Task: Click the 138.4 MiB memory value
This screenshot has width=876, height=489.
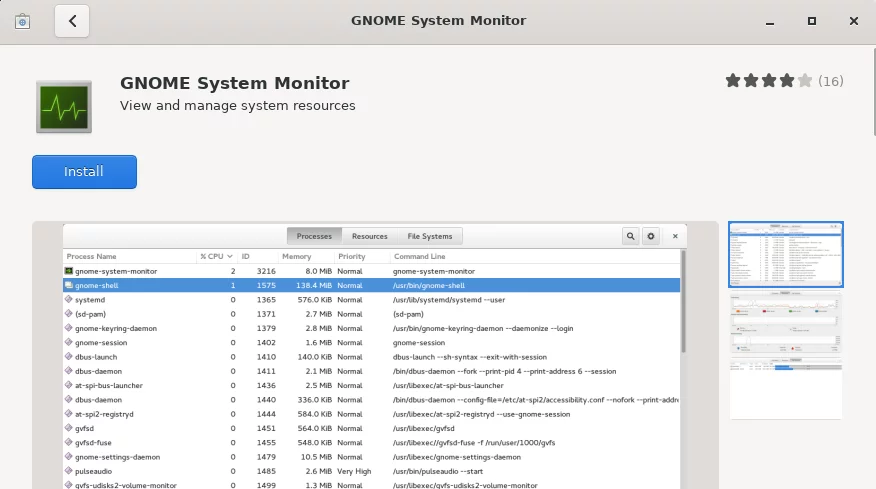Action: click(314, 286)
